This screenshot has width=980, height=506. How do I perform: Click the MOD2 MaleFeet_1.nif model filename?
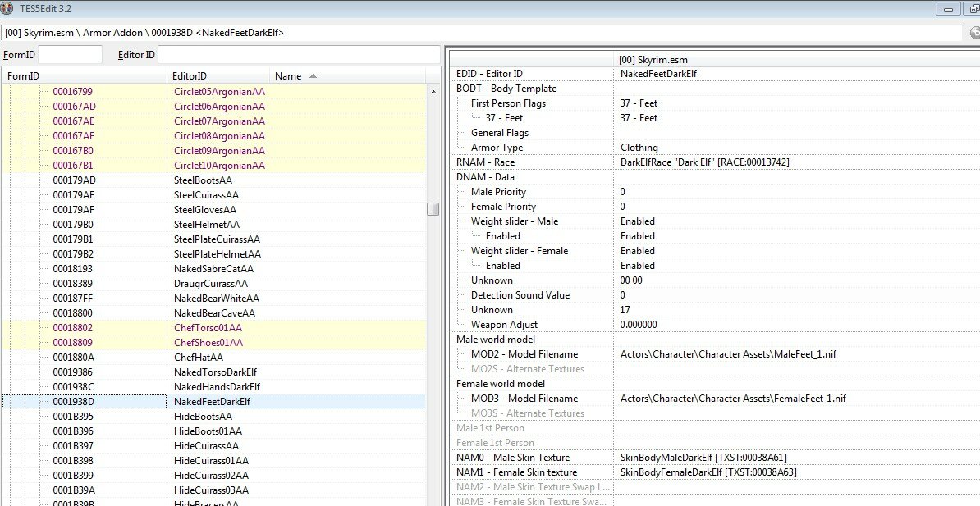728,354
